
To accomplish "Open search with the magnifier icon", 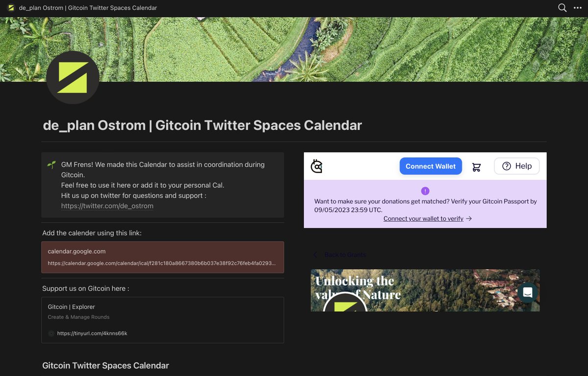I will click(x=562, y=7).
